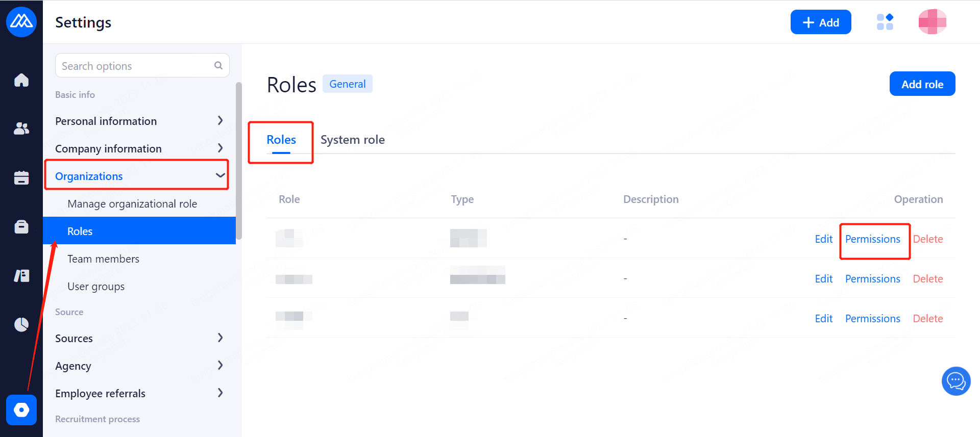Open the chat support bubble

tap(955, 381)
